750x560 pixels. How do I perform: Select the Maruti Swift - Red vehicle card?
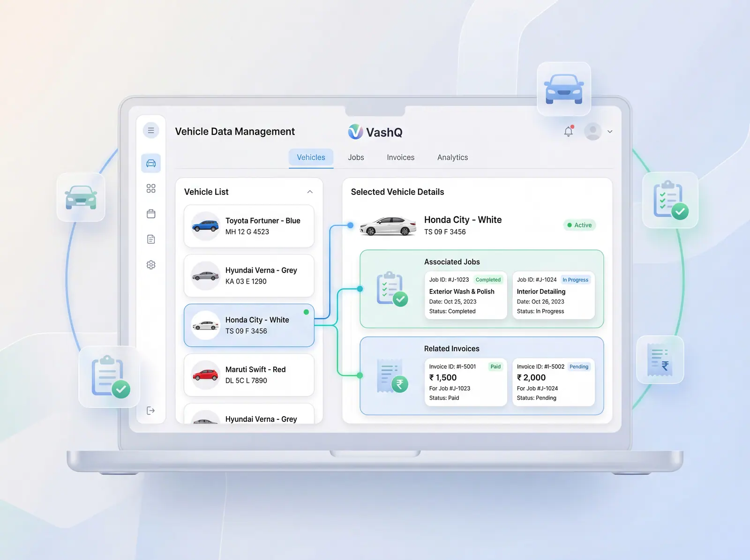pyautogui.click(x=249, y=375)
